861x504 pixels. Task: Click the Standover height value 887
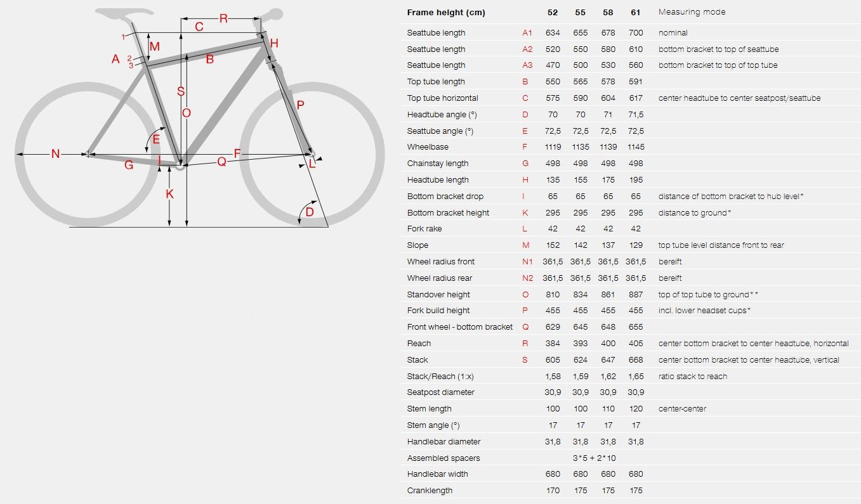pos(636,295)
